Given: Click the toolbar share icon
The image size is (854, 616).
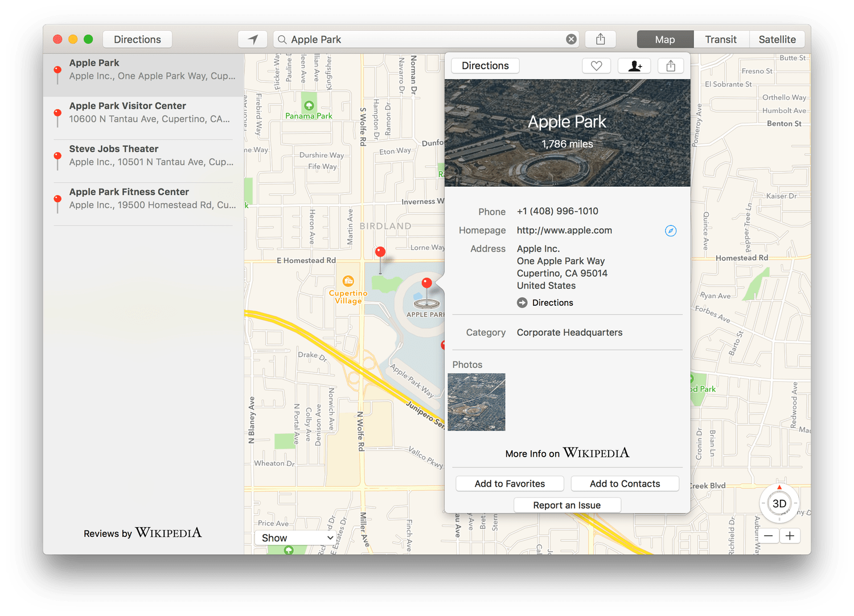Looking at the screenshot, I should pyautogui.click(x=600, y=39).
